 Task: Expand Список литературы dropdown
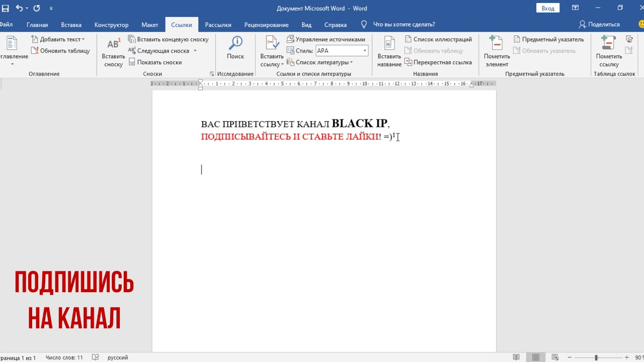[320, 62]
